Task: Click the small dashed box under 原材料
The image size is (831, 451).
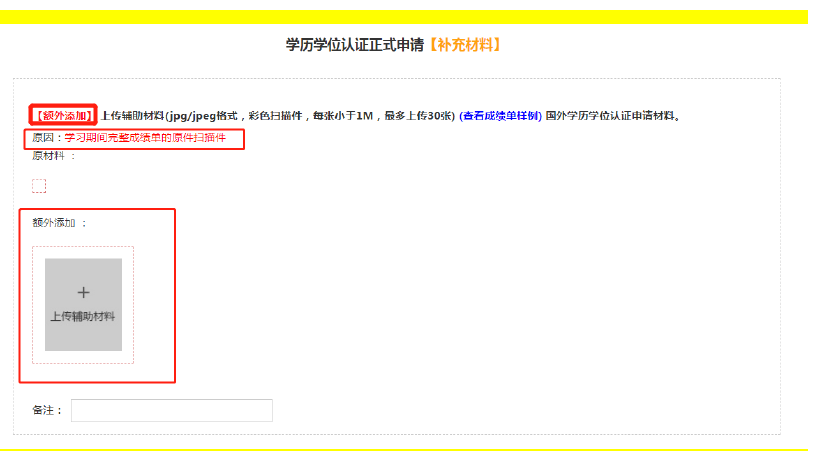Action: coord(39,185)
